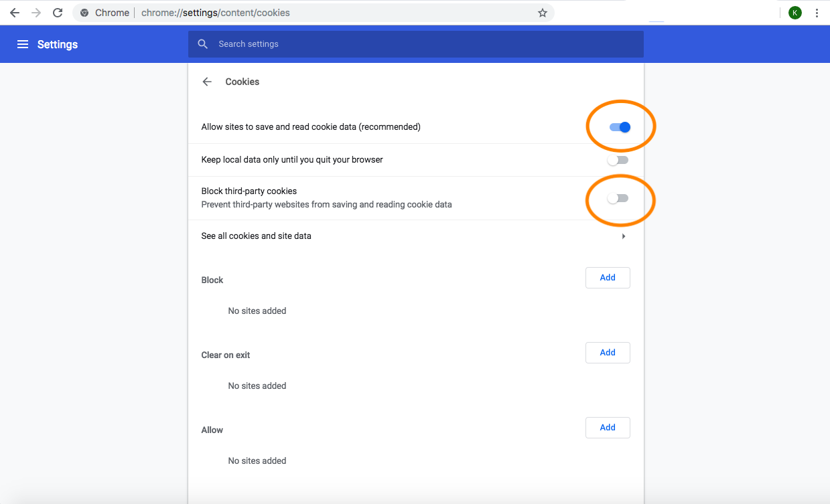Click No sites added under Clear on exit
The height and width of the screenshot is (504, 830).
257,386
